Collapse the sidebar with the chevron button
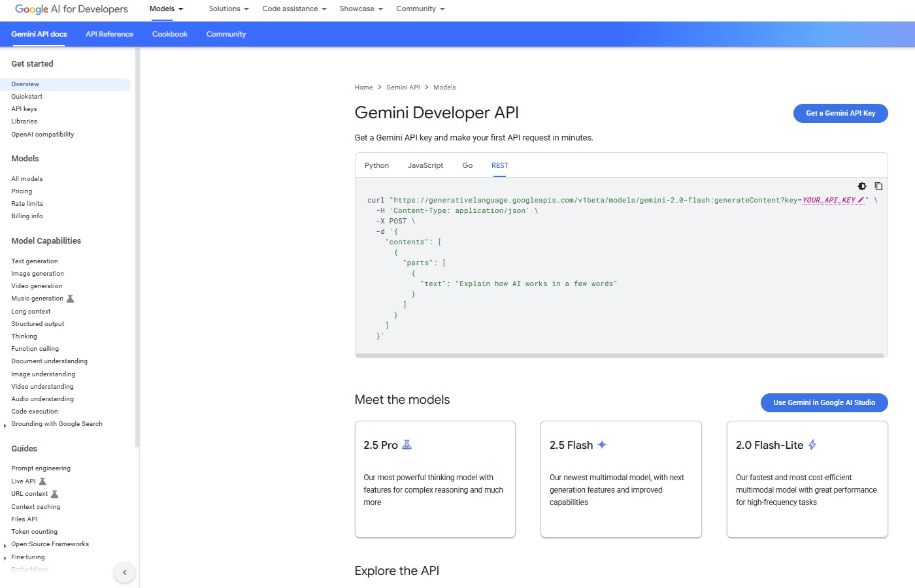The width and height of the screenshot is (915, 588). [x=124, y=572]
